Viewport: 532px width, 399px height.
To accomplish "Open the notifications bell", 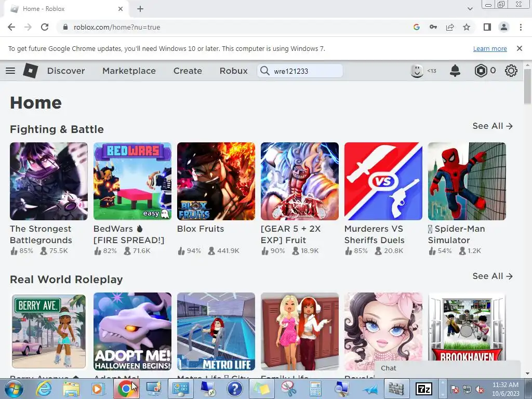I will coord(455,71).
